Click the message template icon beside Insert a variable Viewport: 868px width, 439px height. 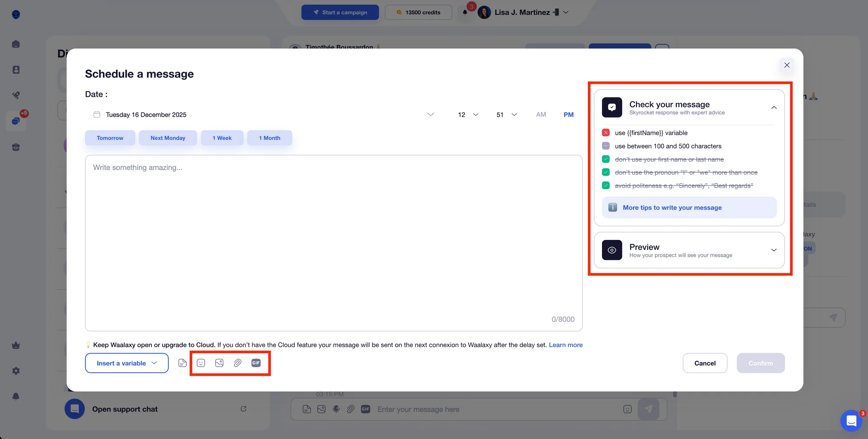pyautogui.click(x=182, y=363)
